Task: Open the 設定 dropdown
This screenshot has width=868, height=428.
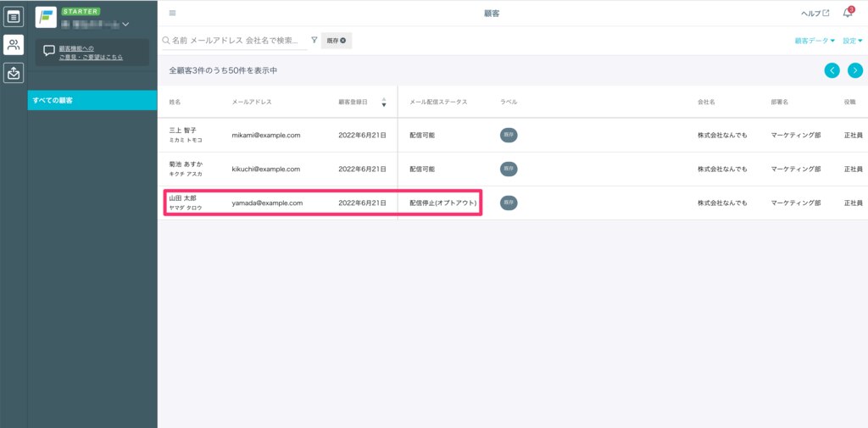Action: 852,41
